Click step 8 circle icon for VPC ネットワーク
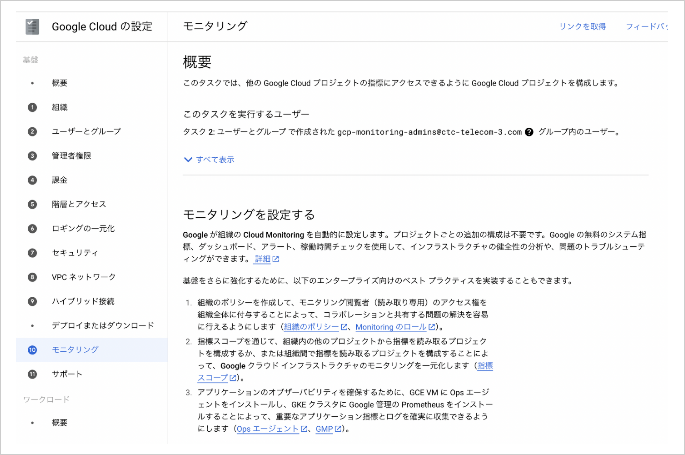Viewport: 685px width, 455px height. (x=32, y=277)
